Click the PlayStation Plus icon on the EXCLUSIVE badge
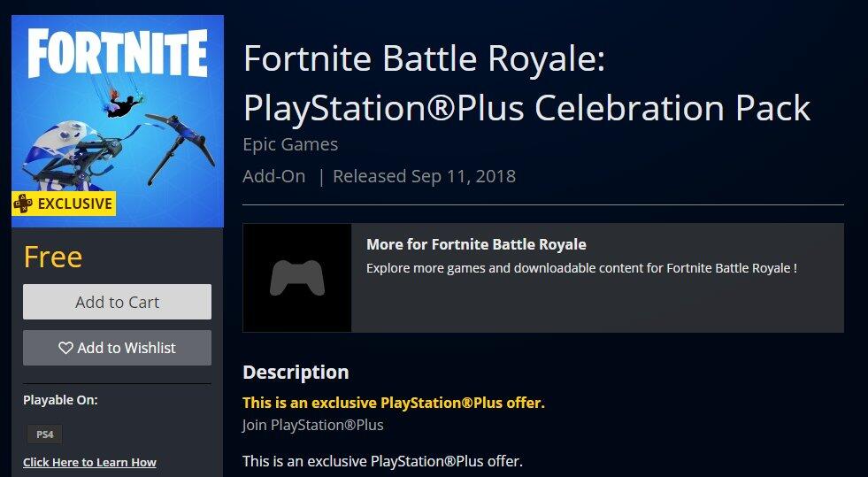 pyautogui.click(x=22, y=204)
